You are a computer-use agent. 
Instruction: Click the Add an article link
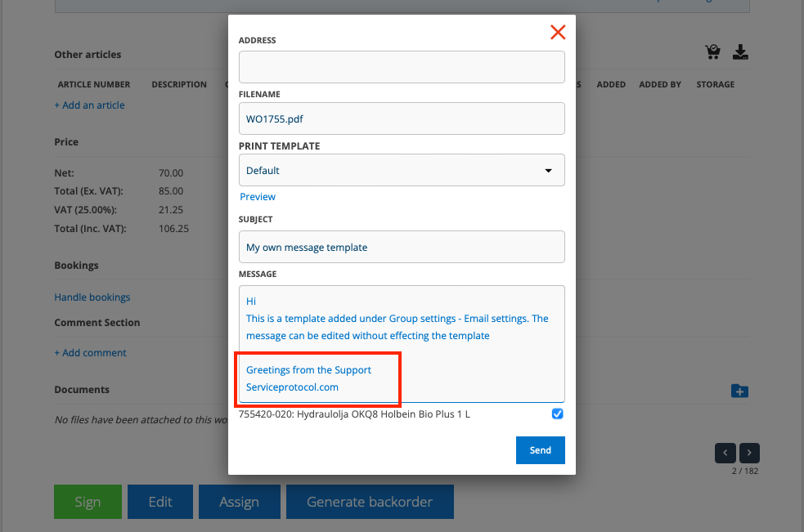pyautogui.click(x=89, y=105)
